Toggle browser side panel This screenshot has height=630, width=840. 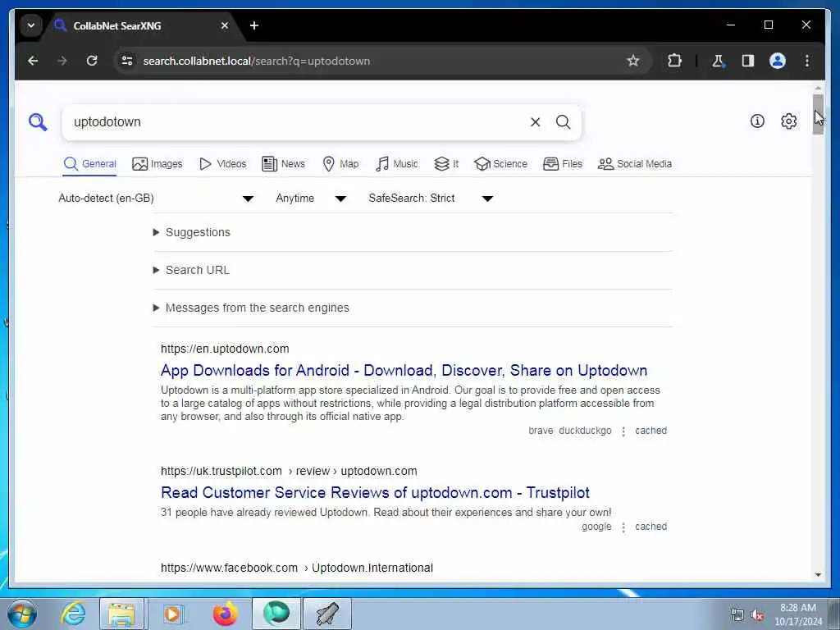point(748,61)
